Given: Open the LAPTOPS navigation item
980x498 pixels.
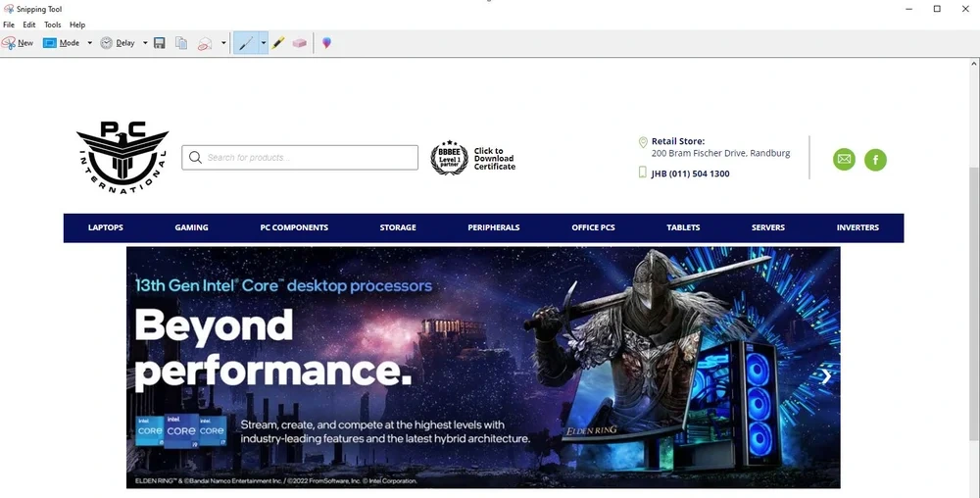Looking at the screenshot, I should tap(106, 227).
